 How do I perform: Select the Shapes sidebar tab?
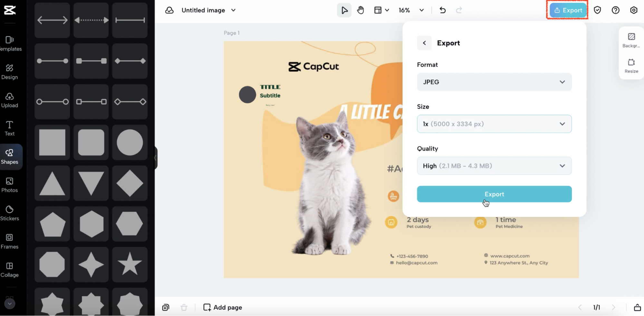pos(10,157)
